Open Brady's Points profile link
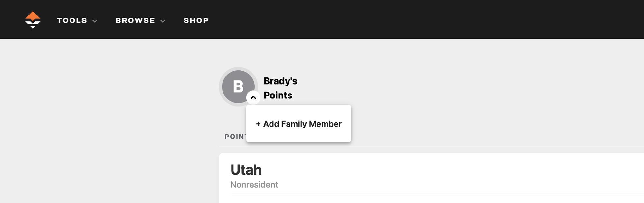Viewport: 644px width, 203px height. 280,88
